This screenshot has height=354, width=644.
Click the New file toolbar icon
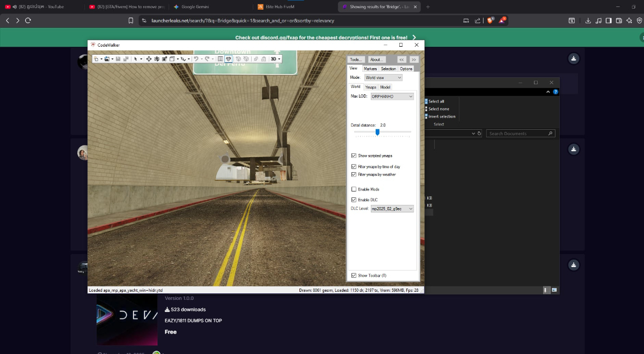click(x=96, y=58)
